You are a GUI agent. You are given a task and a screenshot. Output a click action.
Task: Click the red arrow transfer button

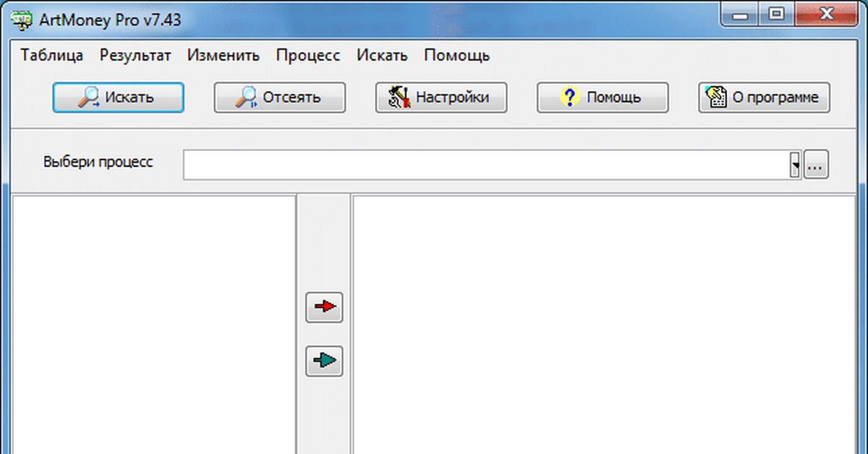tap(324, 307)
